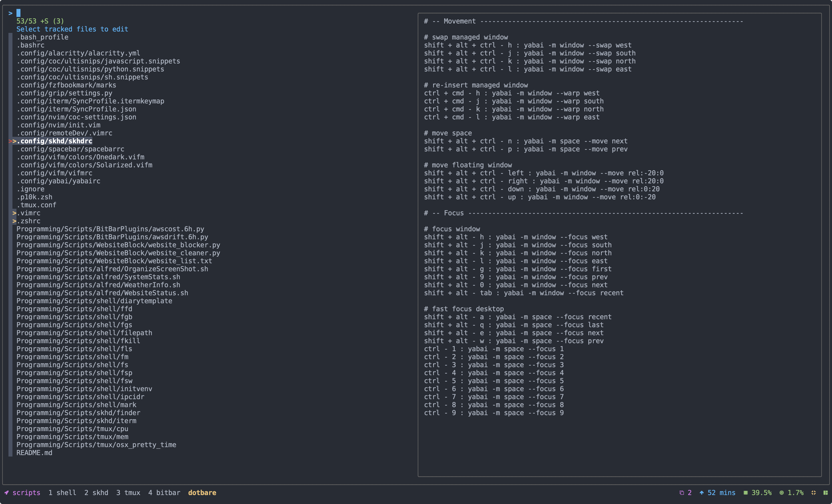Switch to tmux window 4 bitbar
This screenshot has width=832, height=504.
(164, 492)
